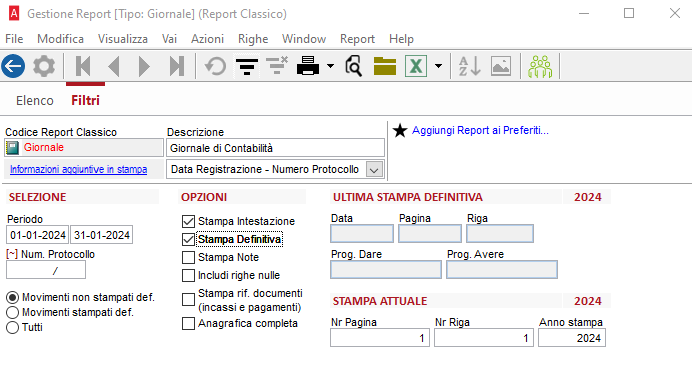
Task: Click the Descrizione field Giornale di Contabilità
Action: (x=275, y=148)
